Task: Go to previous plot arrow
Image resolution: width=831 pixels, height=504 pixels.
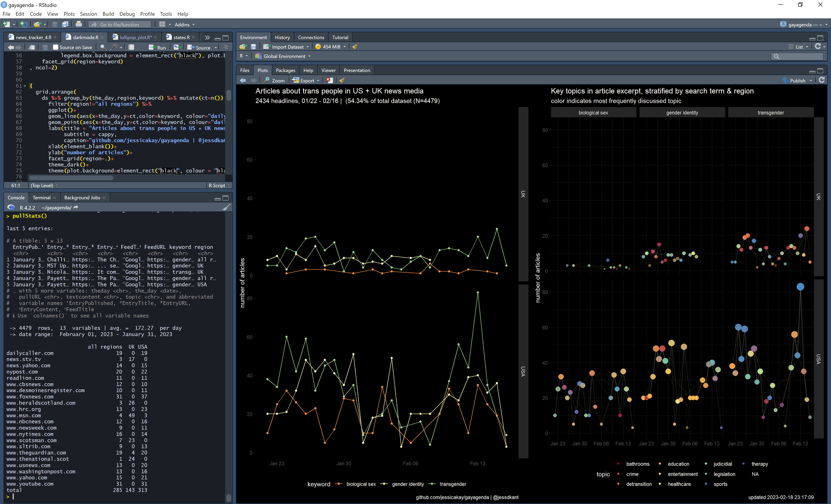Action: (x=243, y=80)
